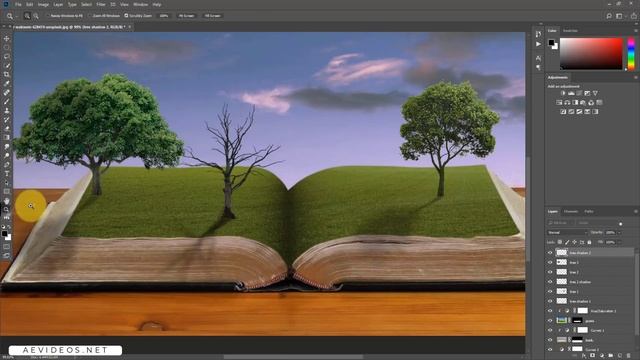Hide the tree 2 layer

click(x=550, y=272)
